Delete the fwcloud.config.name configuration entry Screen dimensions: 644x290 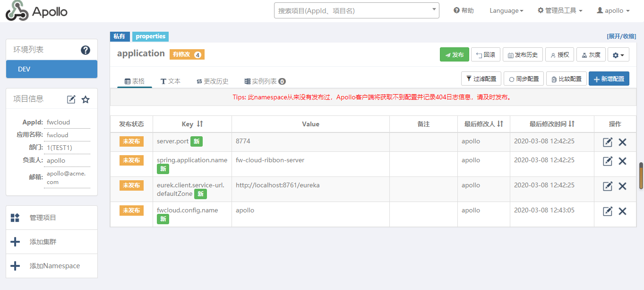pyautogui.click(x=622, y=211)
